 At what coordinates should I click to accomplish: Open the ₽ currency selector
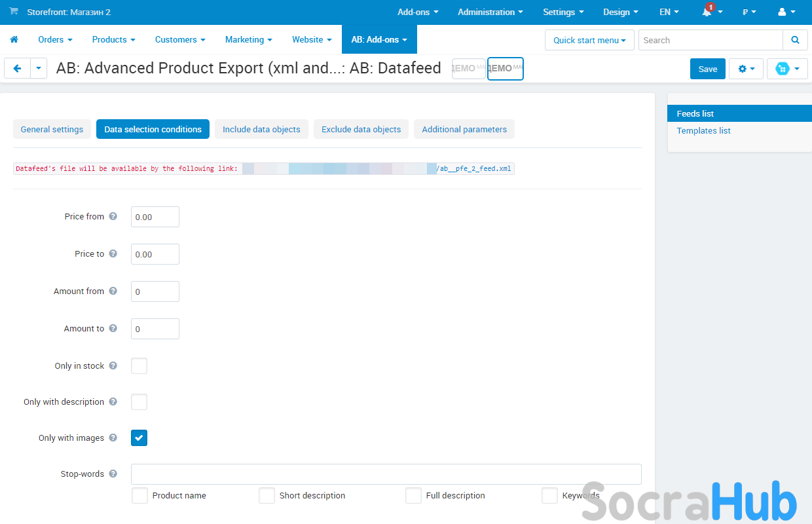[749, 12]
